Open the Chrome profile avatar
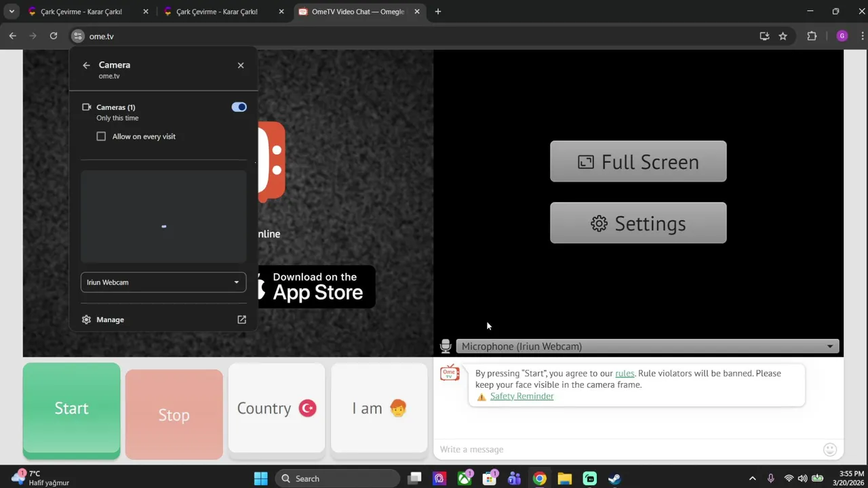The height and width of the screenshot is (488, 868). coord(842,36)
